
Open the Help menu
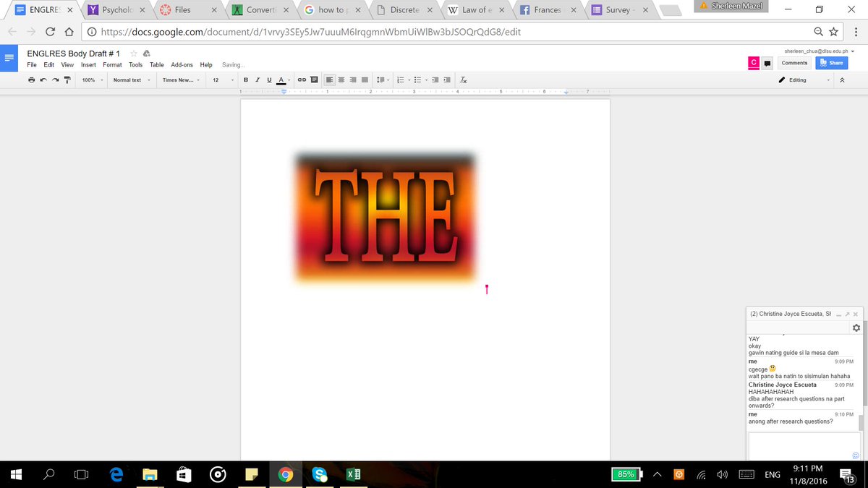(x=206, y=65)
